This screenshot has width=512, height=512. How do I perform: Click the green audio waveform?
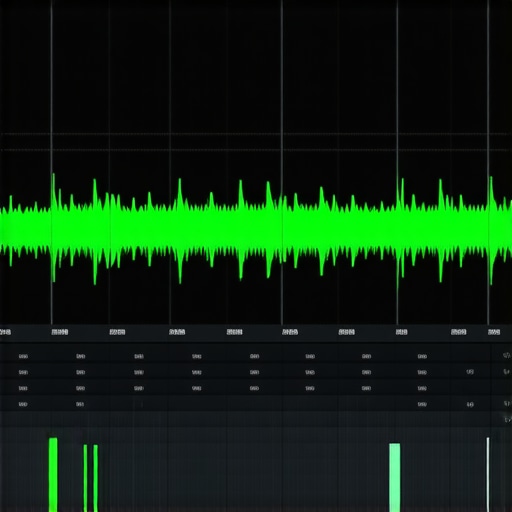pyautogui.click(x=256, y=230)
